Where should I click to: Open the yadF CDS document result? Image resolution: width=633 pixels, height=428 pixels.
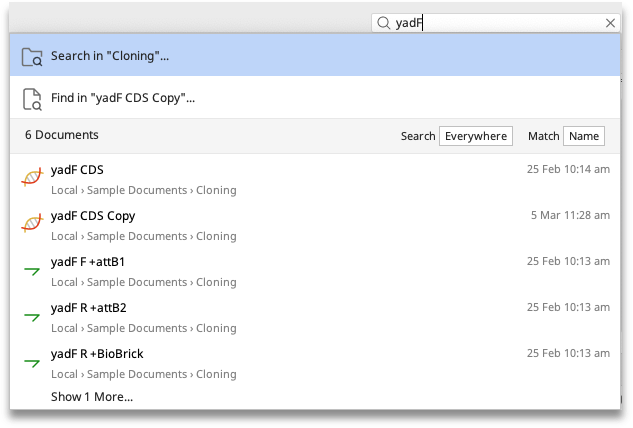(x=315, y=180)
